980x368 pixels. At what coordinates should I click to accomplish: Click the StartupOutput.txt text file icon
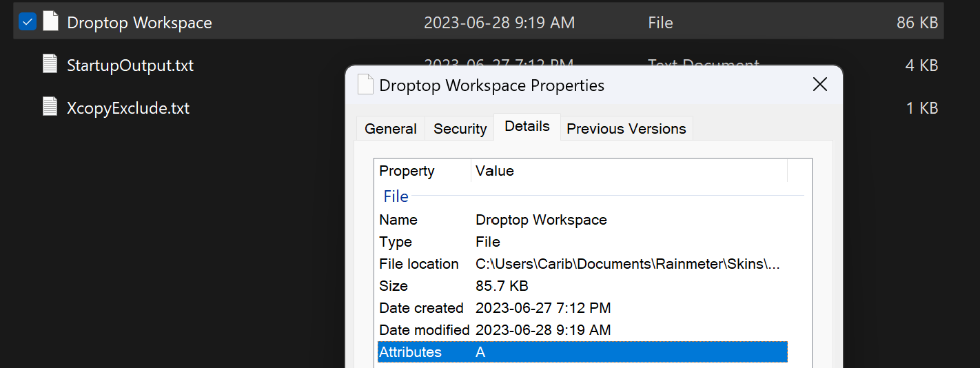coord(50,63)
